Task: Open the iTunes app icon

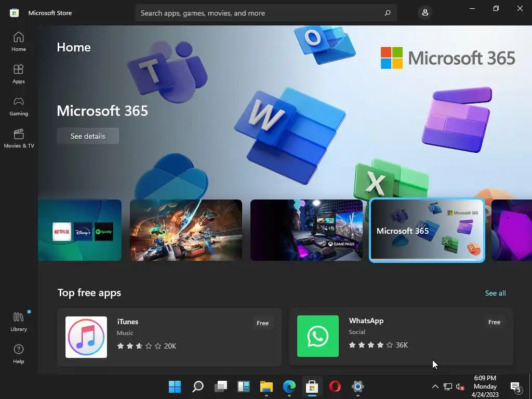Action: click(x=86, y=337)
